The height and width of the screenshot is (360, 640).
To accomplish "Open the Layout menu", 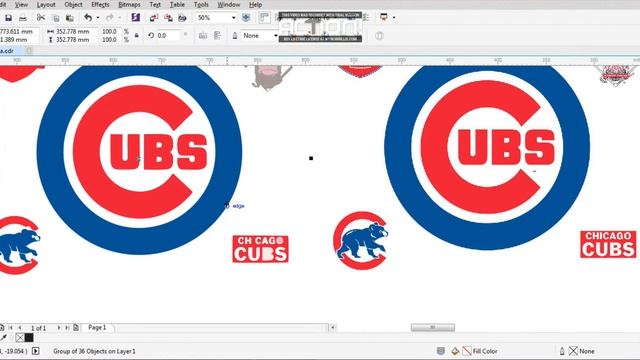I will tap(46, 4).
